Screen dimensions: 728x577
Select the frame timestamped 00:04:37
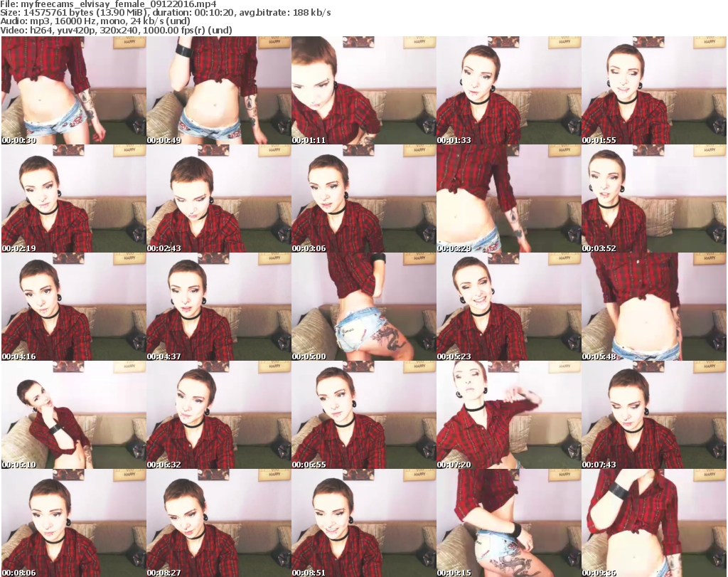[x=219, y=307]
